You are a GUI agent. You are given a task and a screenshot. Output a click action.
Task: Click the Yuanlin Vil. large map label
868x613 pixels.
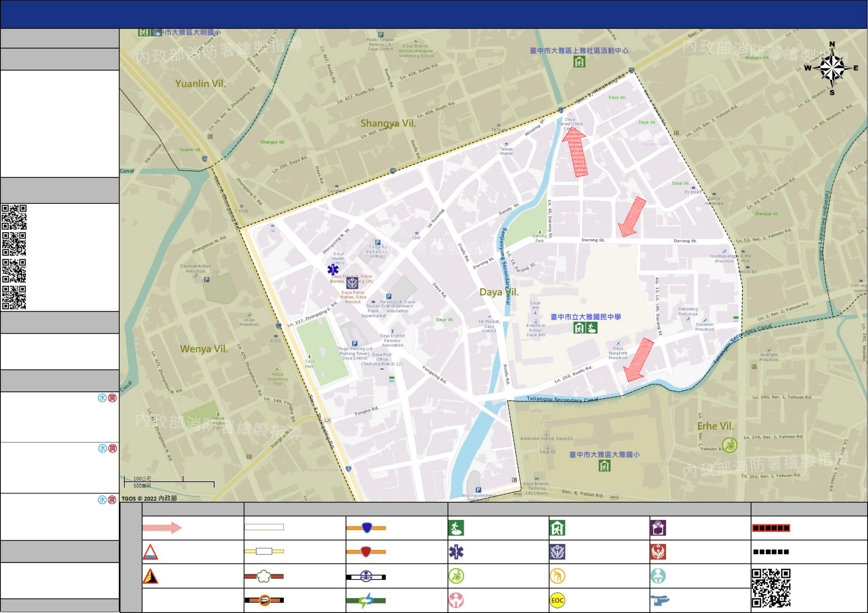tap(200, 83)
